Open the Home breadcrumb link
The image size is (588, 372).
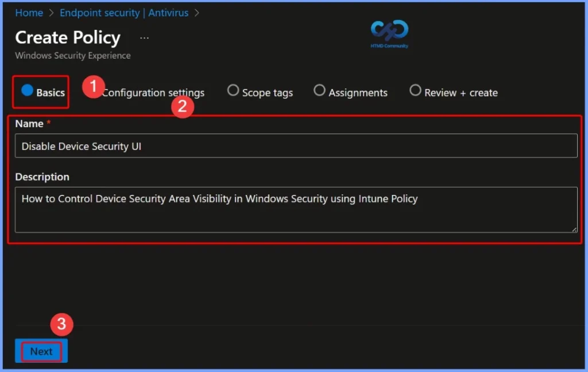click(x=29, y=12)
